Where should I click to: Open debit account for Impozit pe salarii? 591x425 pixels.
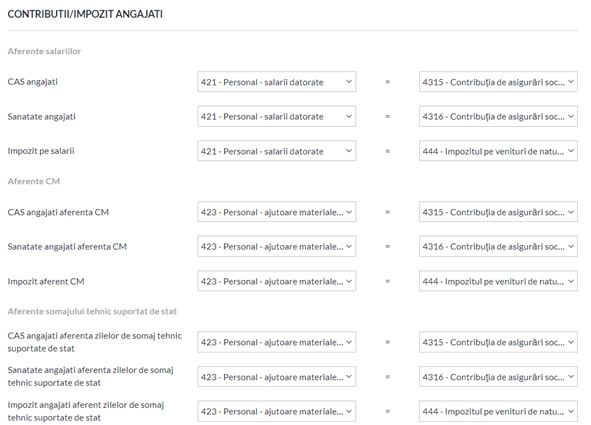[277, 151]
